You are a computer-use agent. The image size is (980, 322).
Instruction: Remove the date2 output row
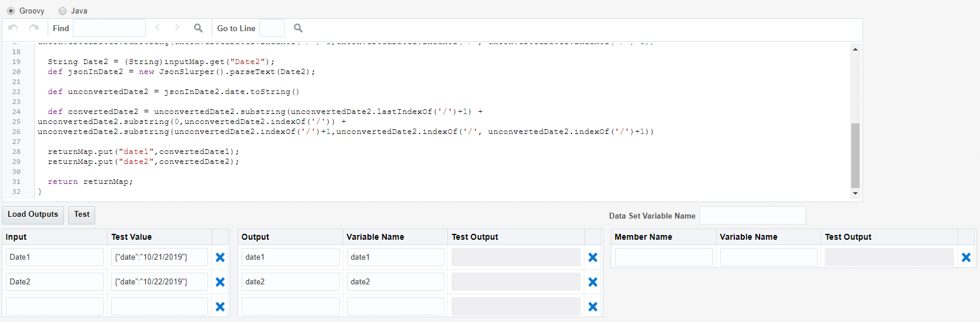coord(593,282)
